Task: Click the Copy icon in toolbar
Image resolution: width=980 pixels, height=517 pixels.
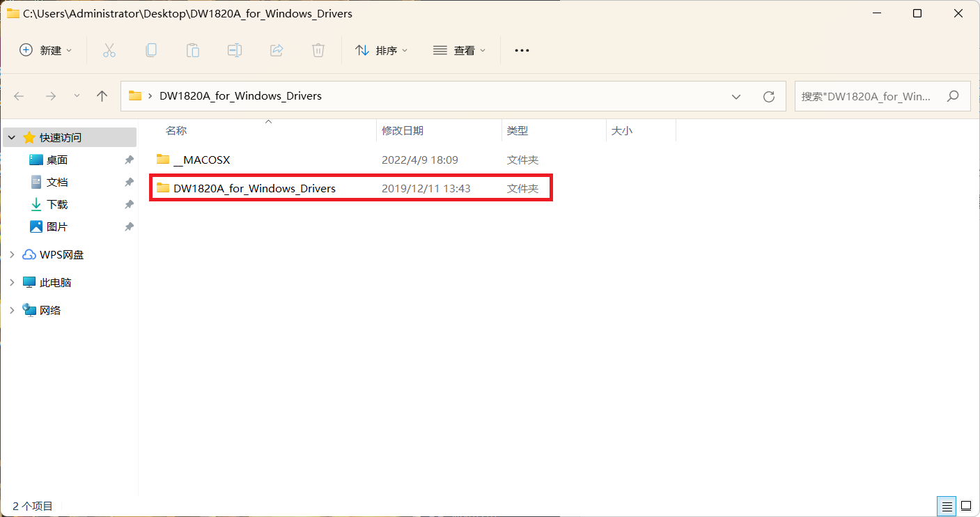Action: pyautogui.click(x=151, y=50)
